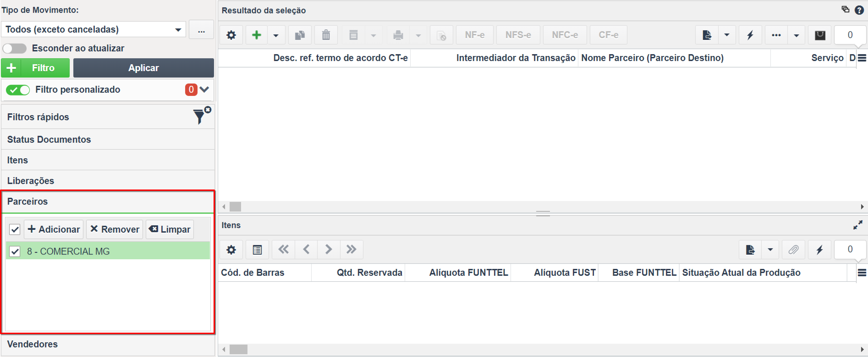The image size is (868, 357).
Task: Open dropdown next to Itens export icon
Action: [x=770, y=250]
